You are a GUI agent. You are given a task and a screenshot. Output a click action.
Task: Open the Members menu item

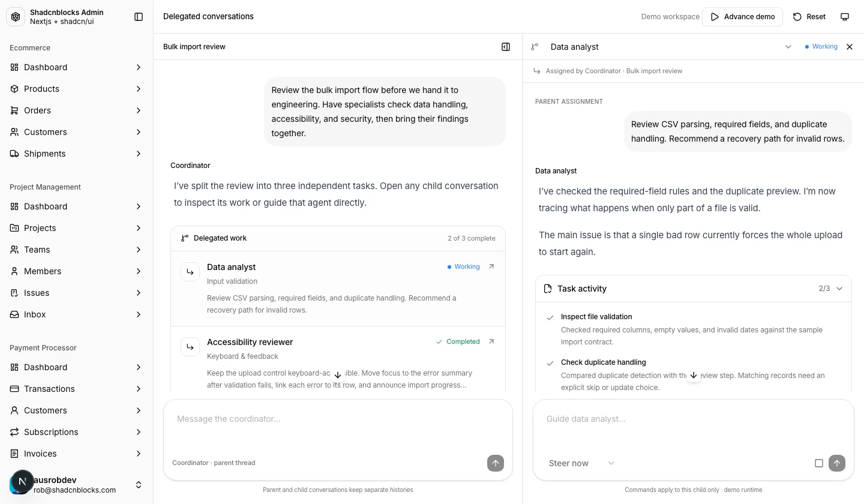point(77,271)
